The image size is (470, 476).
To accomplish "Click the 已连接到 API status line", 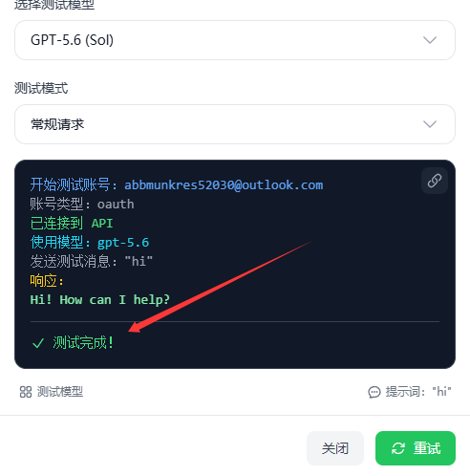I will [72, 224].
